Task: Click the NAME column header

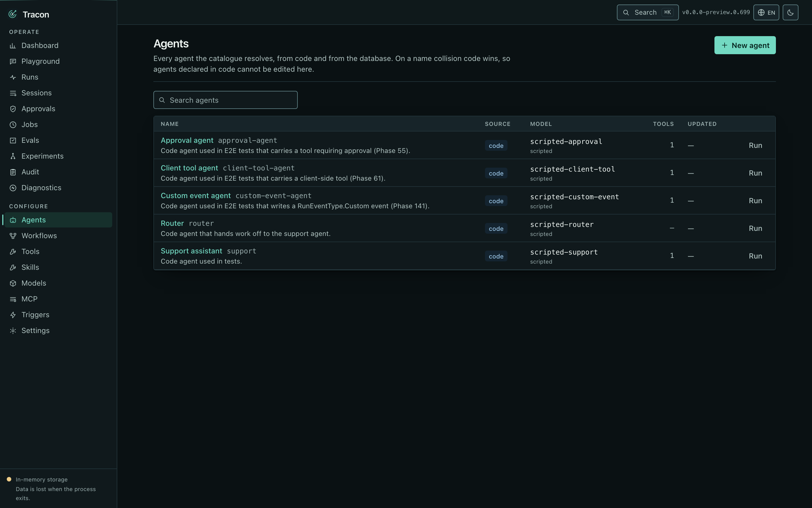Action: click(169, 124)
